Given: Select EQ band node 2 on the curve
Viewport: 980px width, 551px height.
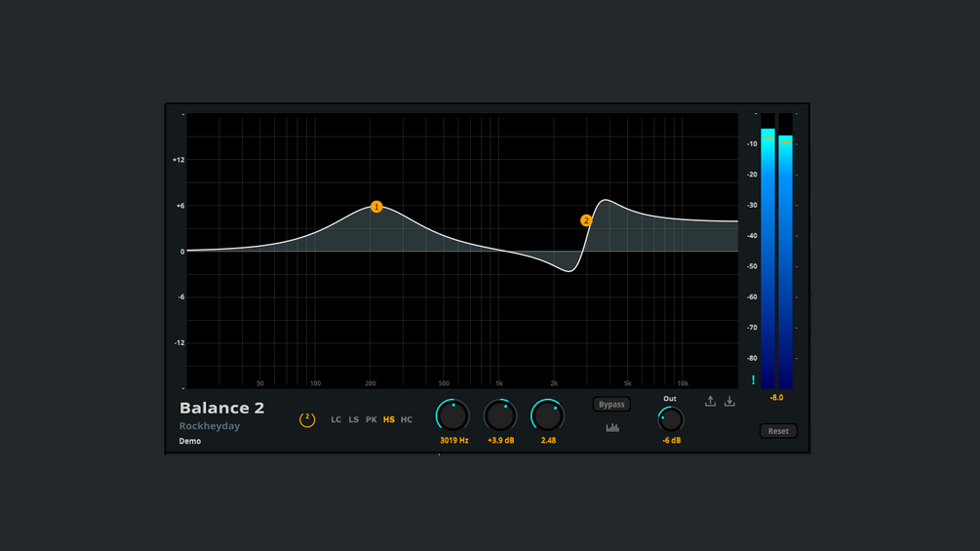Looking at the screenshot, I should 586,220.
